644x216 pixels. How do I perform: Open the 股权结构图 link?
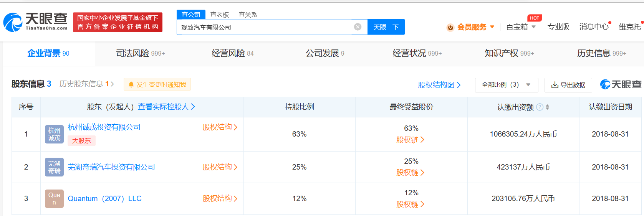439,85
